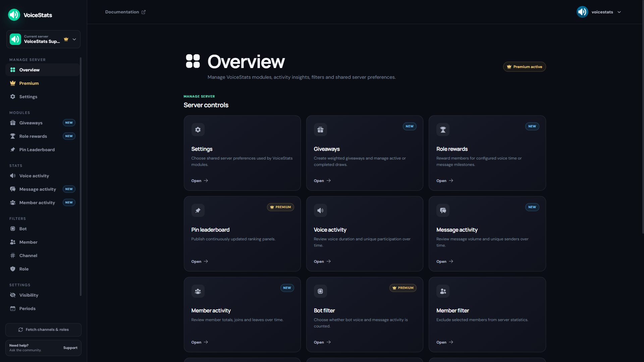This screenshot has height=362, width=644.
Task: Click the Premium active badge
Action: coord(524,67)
